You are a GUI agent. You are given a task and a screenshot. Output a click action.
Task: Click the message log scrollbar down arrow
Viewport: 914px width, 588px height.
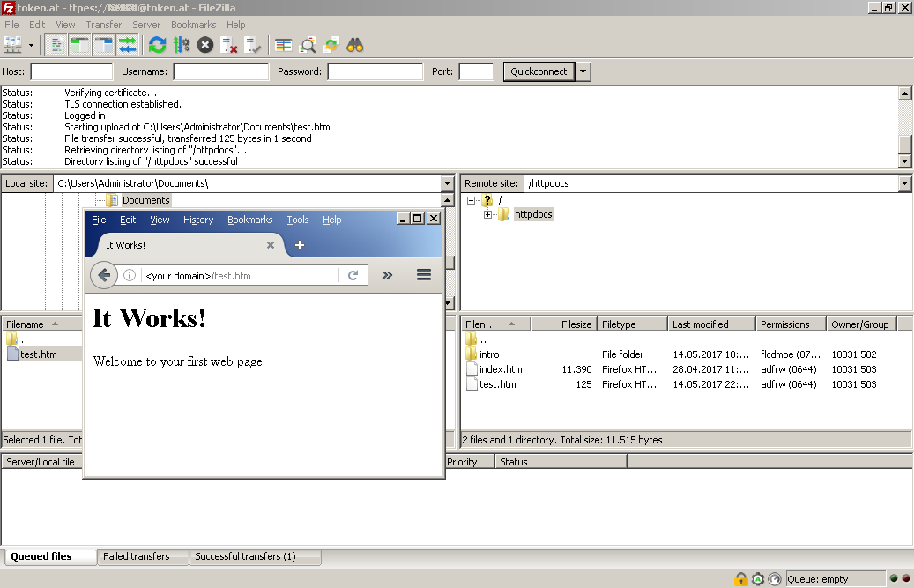click(x=904, y=160)
